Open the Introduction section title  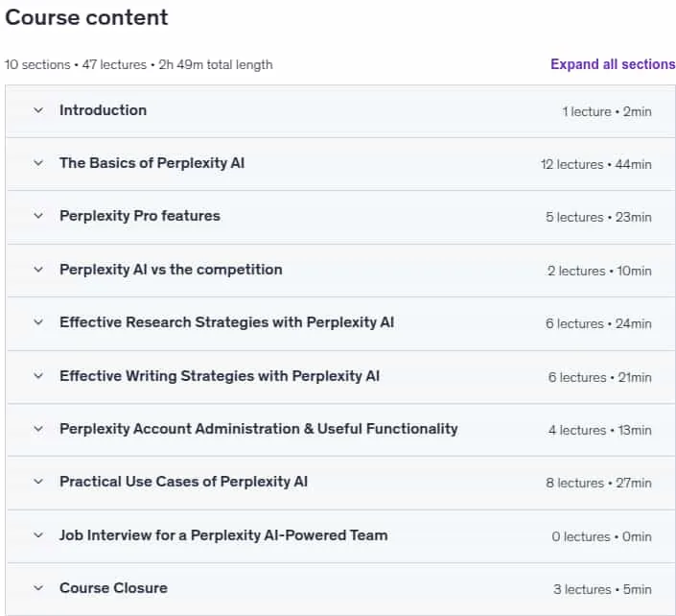click(x=103, y=110)
